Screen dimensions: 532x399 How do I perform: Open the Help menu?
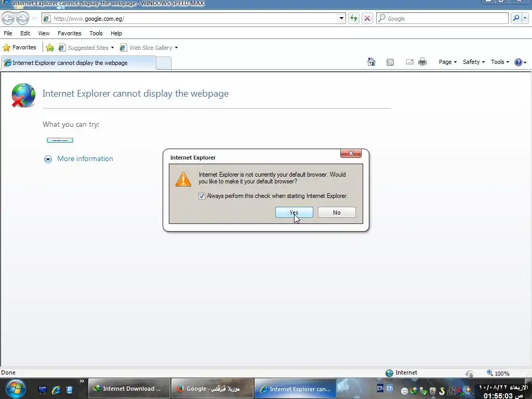pos(116,33)
